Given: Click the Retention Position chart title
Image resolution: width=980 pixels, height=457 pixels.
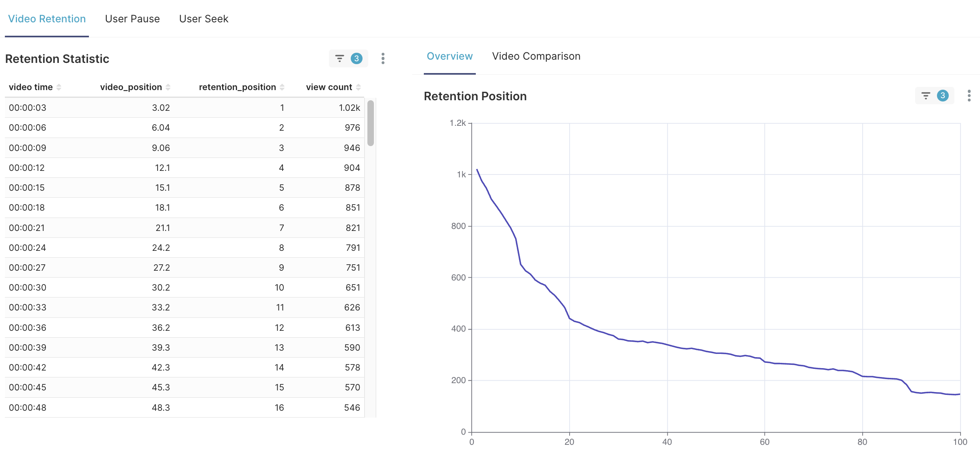Looking at the screenshot, I should click(475, 96).
